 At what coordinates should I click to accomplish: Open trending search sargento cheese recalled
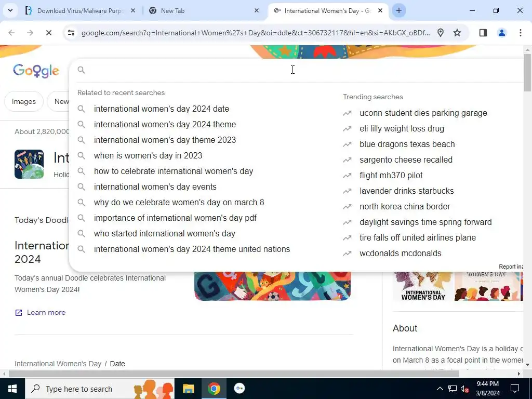[x=406, y=160]
